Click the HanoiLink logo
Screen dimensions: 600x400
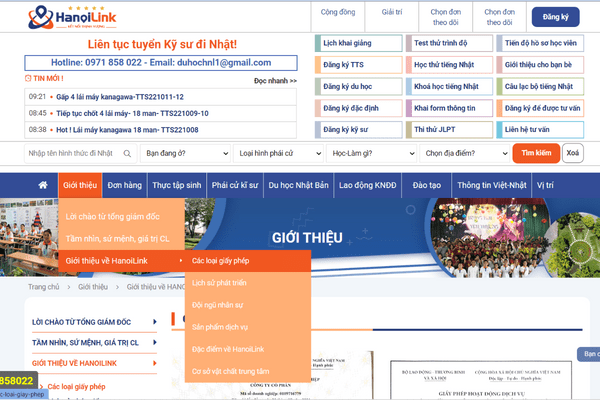(72, 17)
